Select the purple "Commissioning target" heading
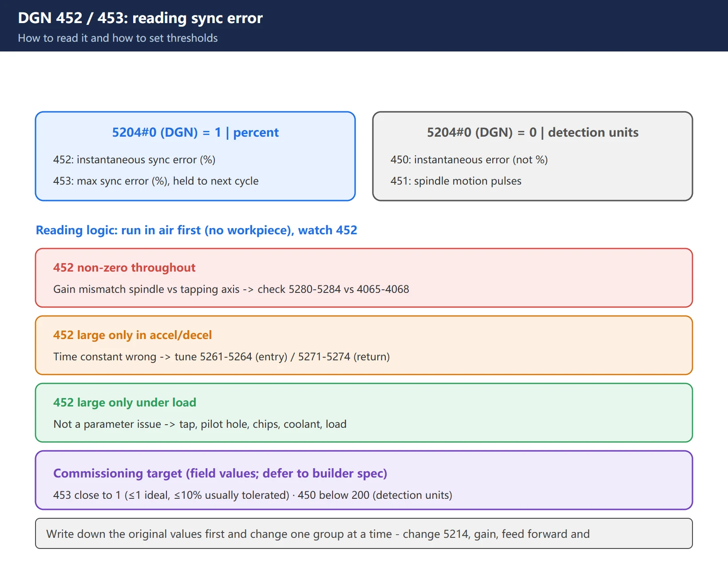Image resolution: width=728 pixels, height=568 pixels. pyautogui.click(x=220, y=473)
